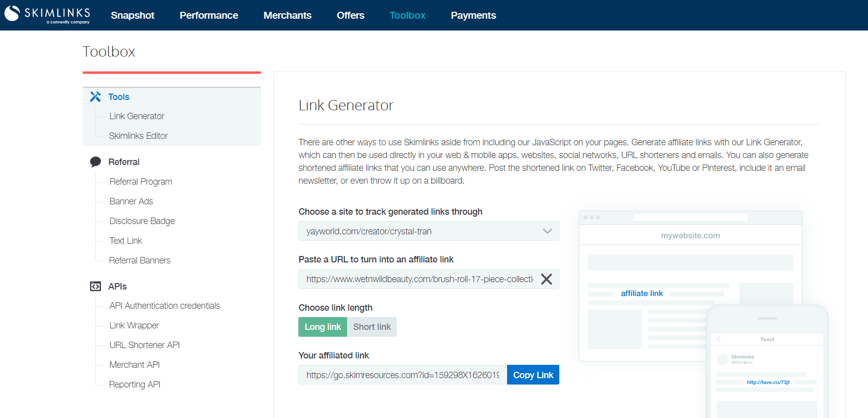Image resolution: width=868 pixels, height=418 pixels.
Task: Click the Toolbox page title
Action: pyautogui.click(x=109, y=52)
